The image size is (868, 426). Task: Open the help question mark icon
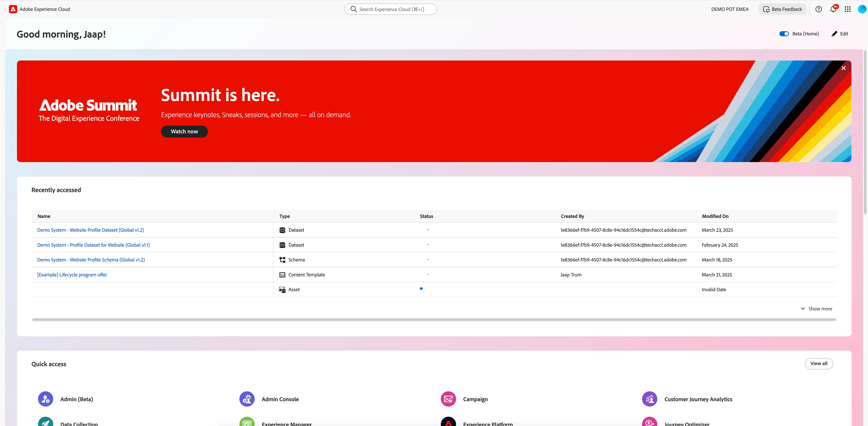818,9
